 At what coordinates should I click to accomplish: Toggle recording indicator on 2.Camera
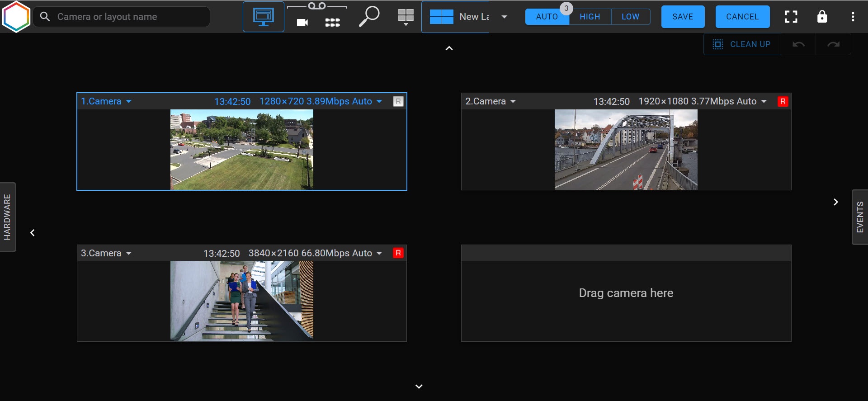coord(783,101)
